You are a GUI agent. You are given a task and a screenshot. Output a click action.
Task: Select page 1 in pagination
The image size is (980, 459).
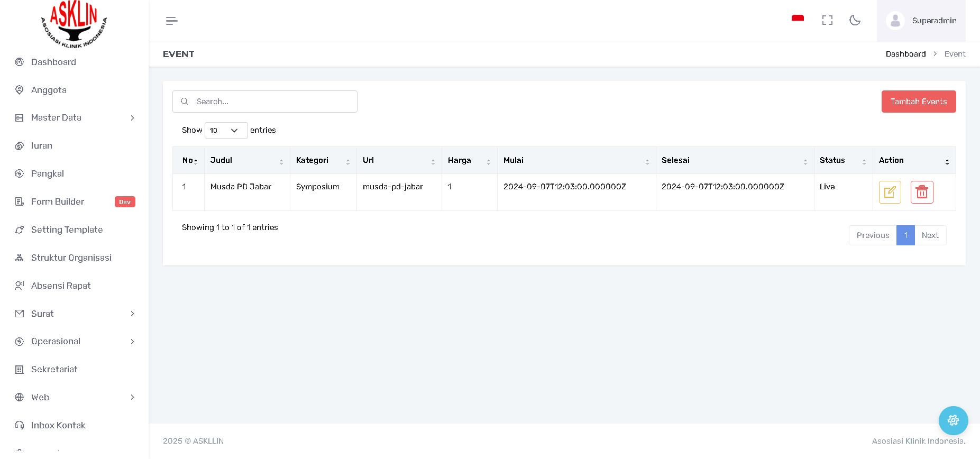tap(905, 235)
